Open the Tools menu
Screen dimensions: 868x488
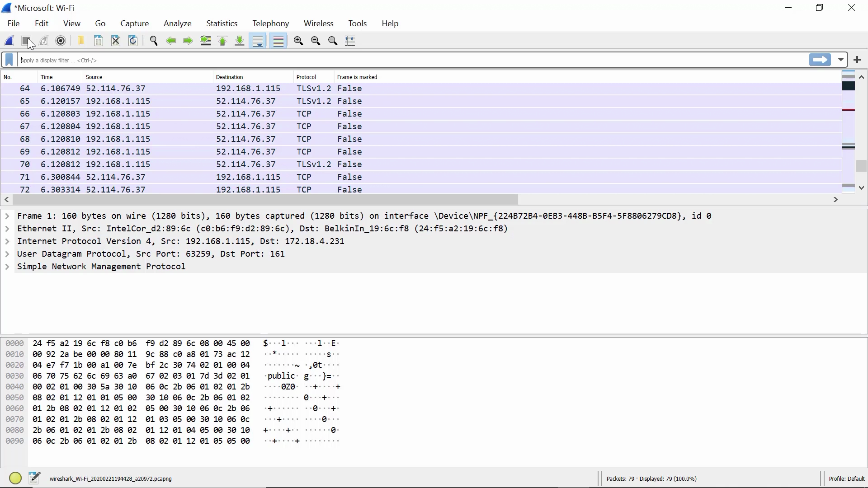358,23
